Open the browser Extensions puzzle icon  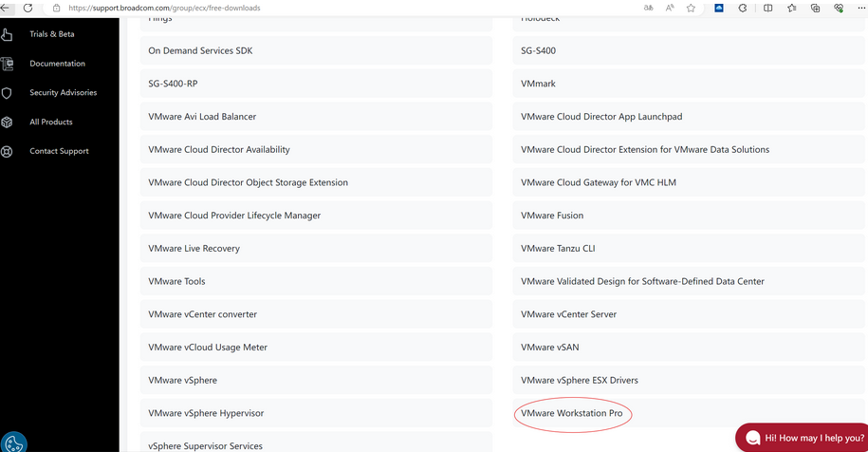743,8
